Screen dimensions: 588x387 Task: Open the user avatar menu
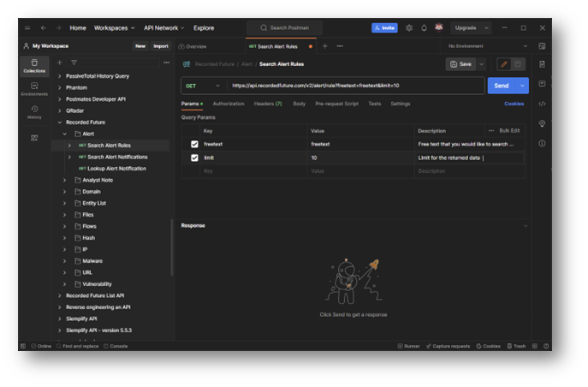(x=439, y=27)
